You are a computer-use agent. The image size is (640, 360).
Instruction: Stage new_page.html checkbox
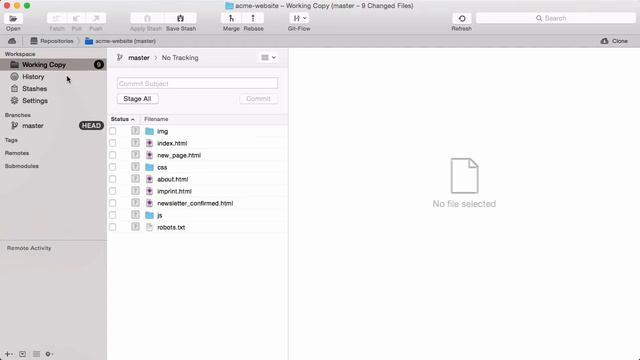click(x=113, y=155)
